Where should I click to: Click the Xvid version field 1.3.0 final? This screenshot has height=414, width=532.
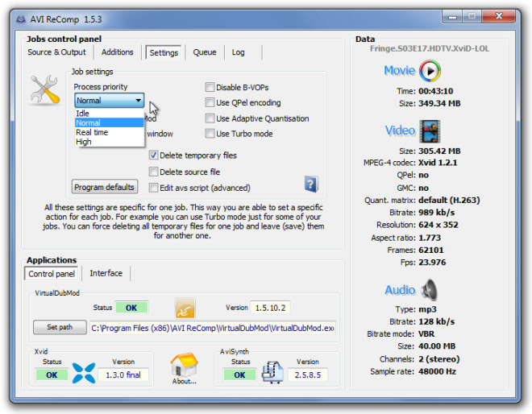(x=123, y=375)
